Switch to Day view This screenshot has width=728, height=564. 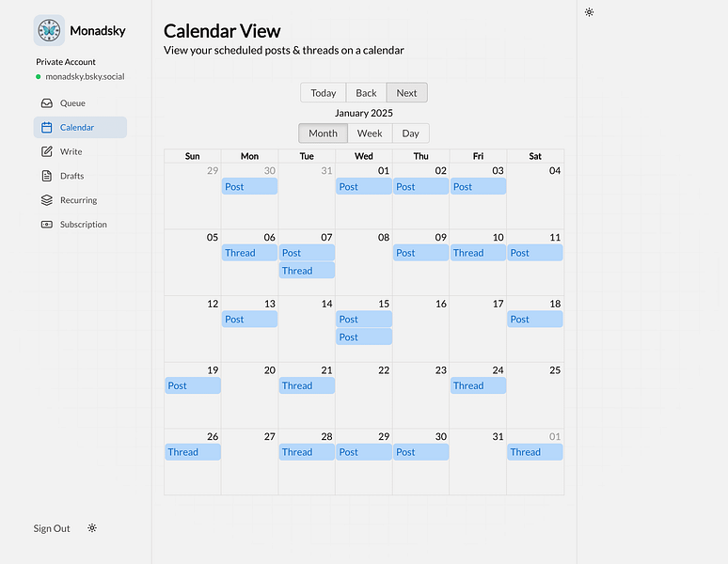click(410, 133)
